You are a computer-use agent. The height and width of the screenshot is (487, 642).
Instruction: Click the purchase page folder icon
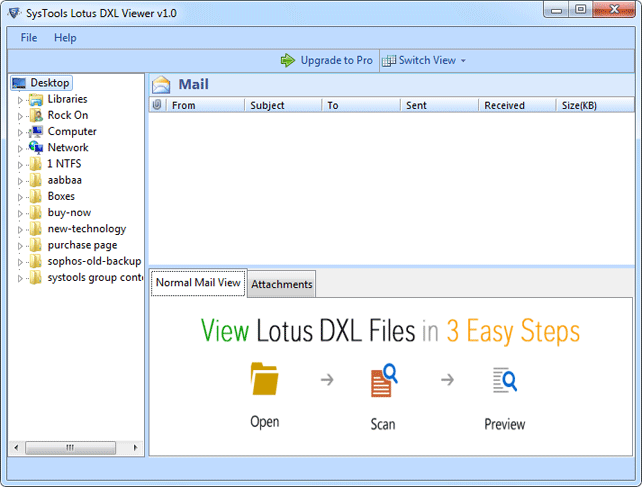coord(36,245)
